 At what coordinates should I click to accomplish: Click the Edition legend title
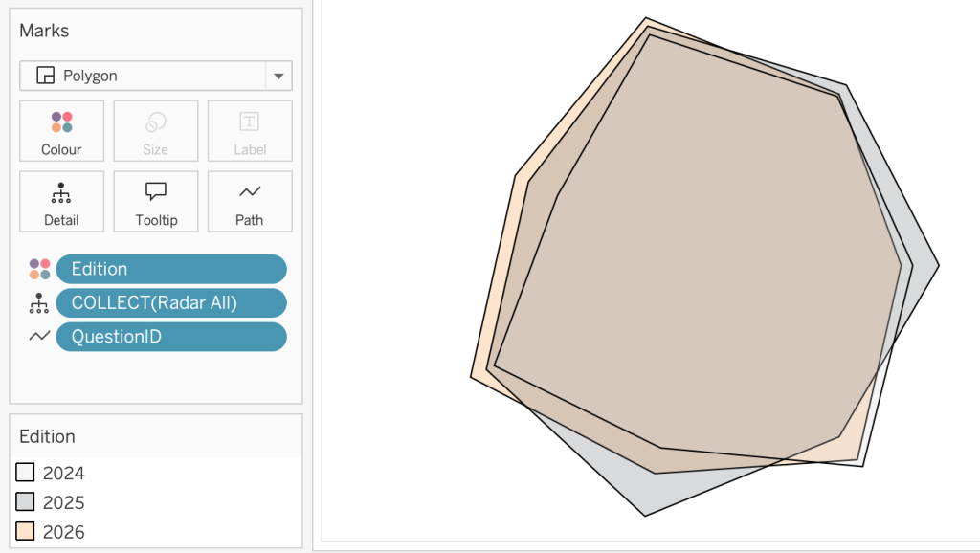pos(47,436)
